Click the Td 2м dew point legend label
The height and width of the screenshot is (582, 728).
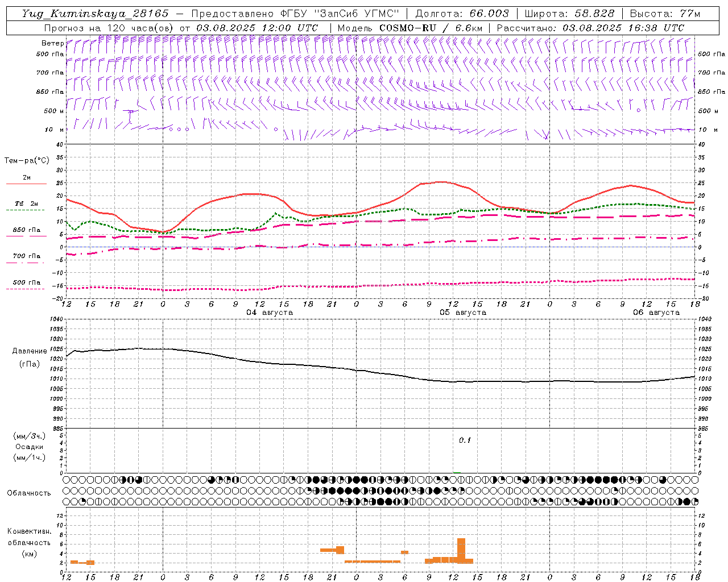pyautogui.click(x=27, y=203)
